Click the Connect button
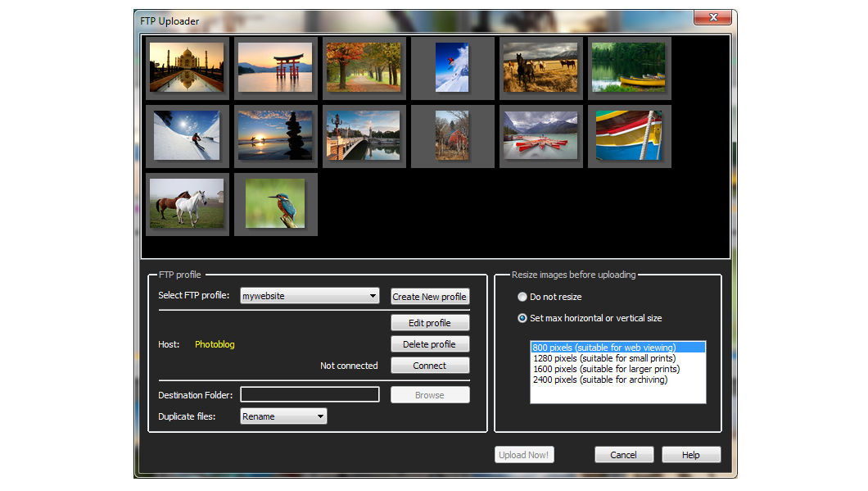This screenshot has height=491, width=868. pos(430,366)
